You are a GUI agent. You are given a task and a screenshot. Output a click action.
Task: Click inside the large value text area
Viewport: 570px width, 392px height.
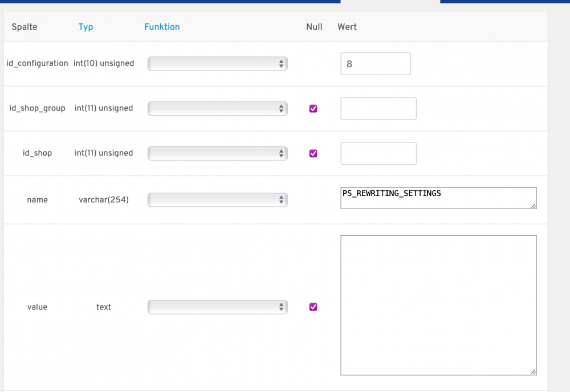[x=438, y=305]
